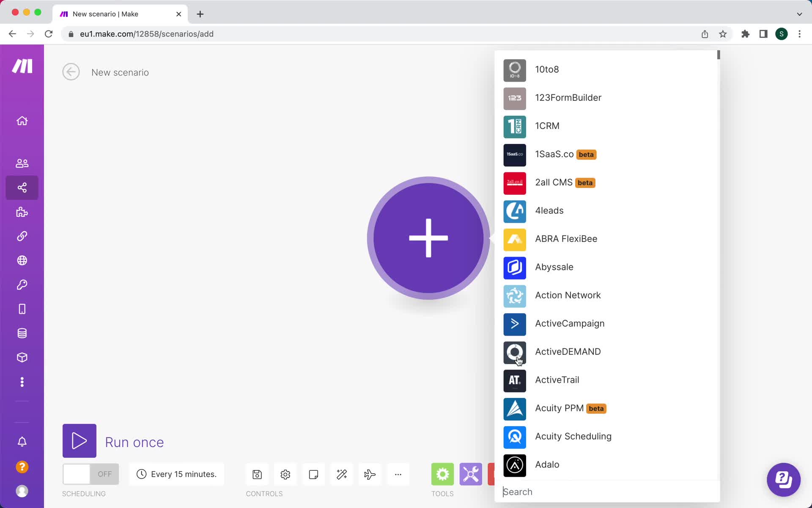Click the Adalo app icon
Image resolution: width=812 pixels, height=508 pixels.
click(x=515, y=465)
